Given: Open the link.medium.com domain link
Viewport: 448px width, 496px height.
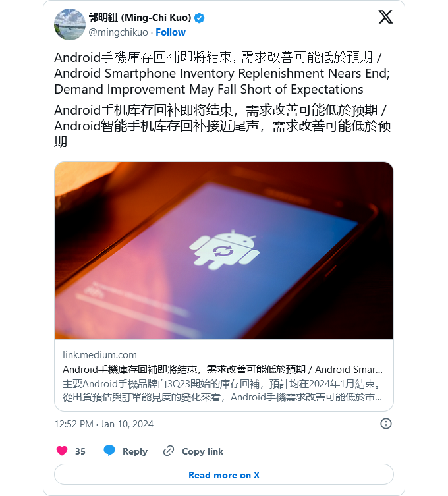Looking at the screenshot, I should click(x=99, y=355).
